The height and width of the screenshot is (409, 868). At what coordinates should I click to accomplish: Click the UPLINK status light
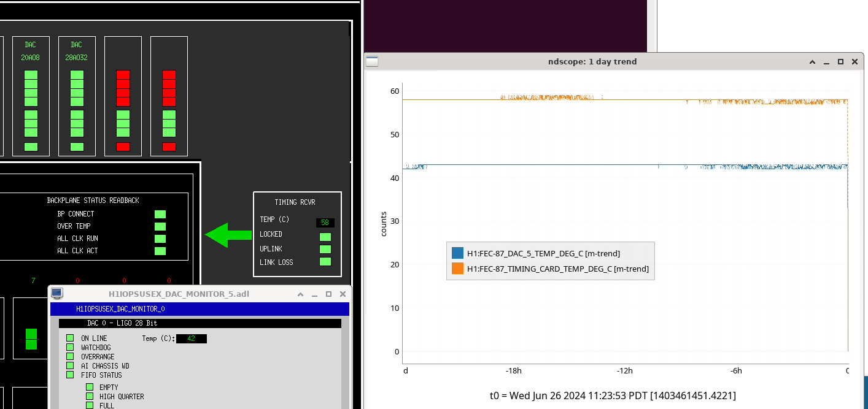[x=325, y=249]
